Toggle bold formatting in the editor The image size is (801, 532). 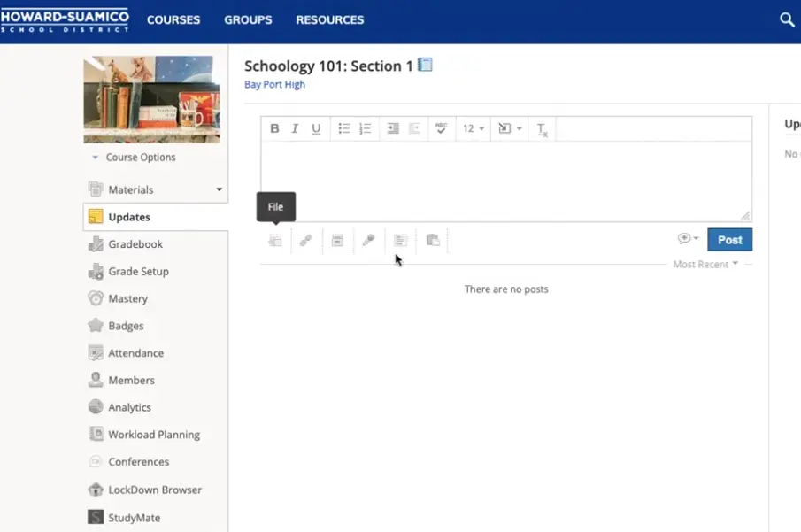(x=274, y=129)
